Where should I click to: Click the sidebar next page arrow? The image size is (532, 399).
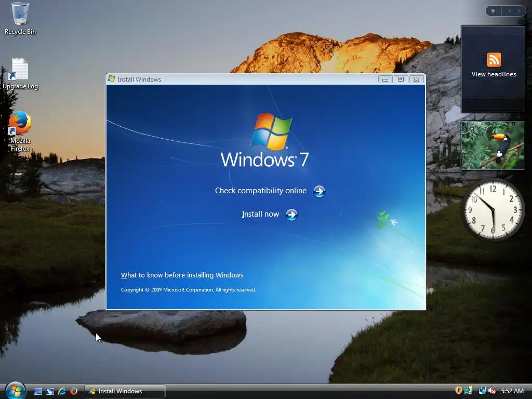click(519, 11)
